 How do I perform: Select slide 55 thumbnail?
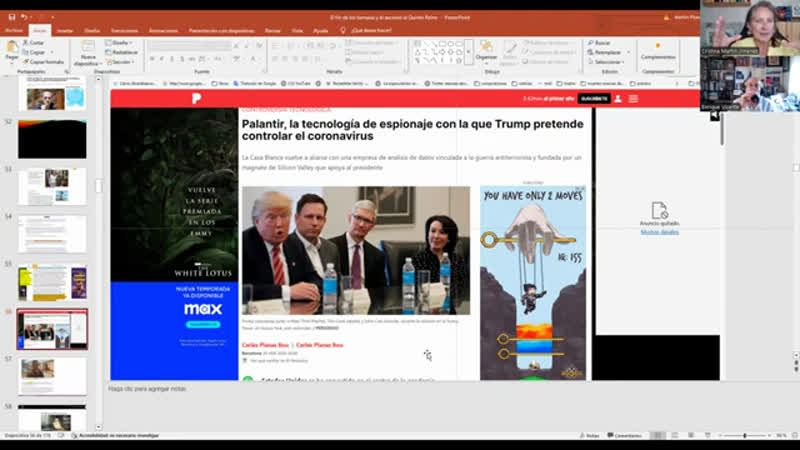pyautogui.click(x=53, y=282)
